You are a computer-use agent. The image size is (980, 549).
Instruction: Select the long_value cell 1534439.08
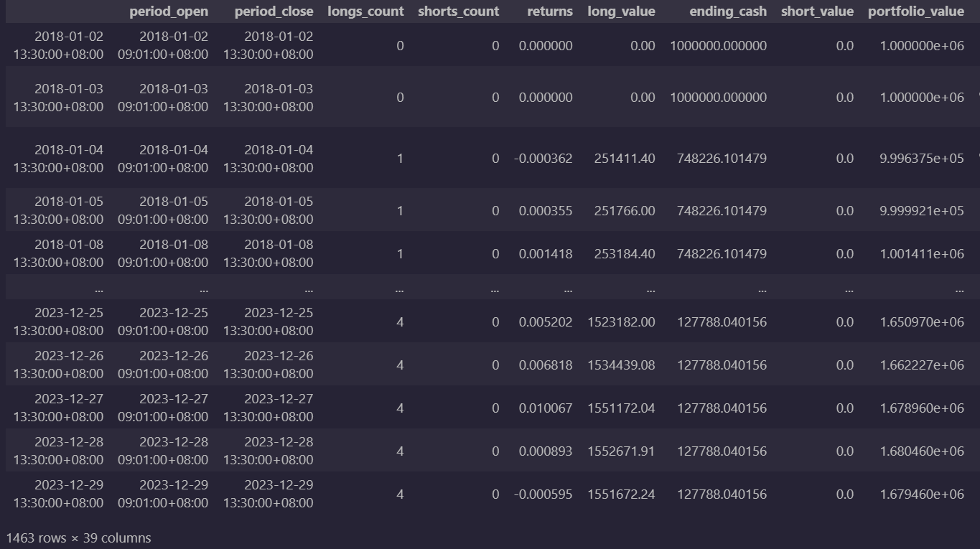tap(621, 365)
